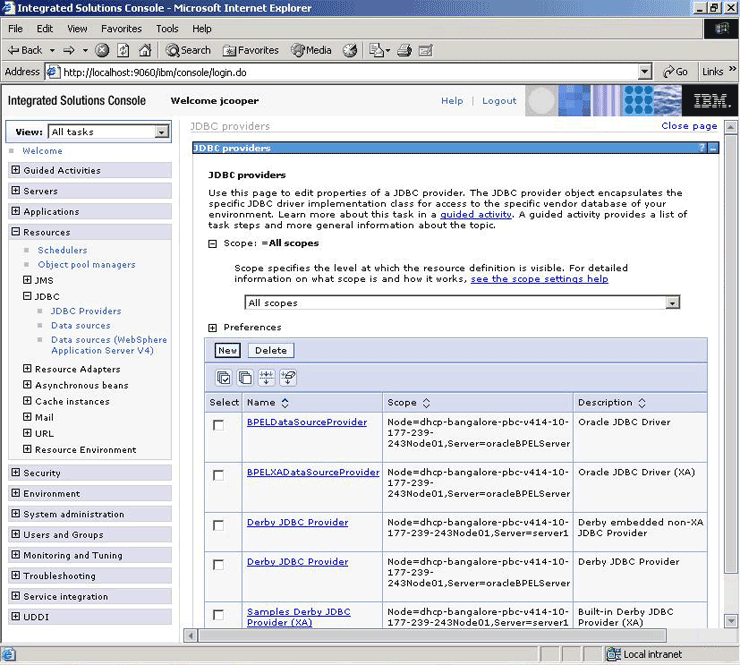Click the deselect-all table icon
The width and height of the screenshot is (740, 665).
pyautogui.click(x=245, y=378)
